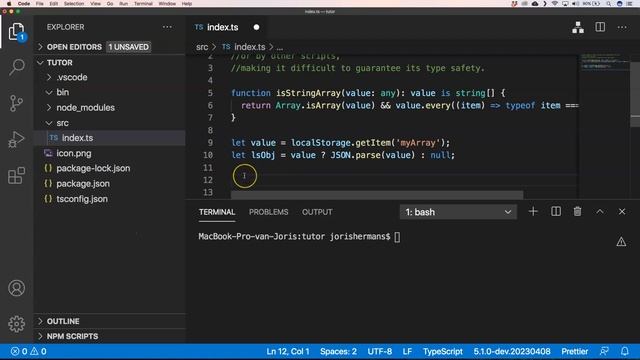Change TypeScript language mode

(442, 351)
